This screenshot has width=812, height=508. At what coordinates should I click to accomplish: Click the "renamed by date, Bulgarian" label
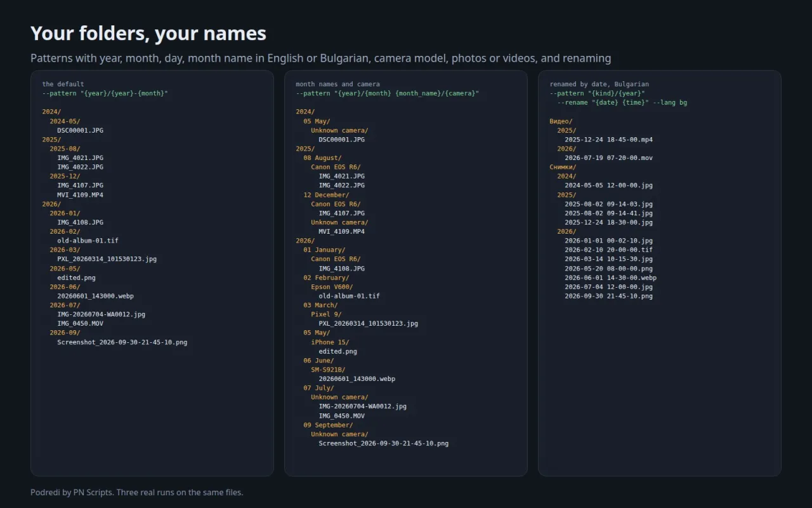(599, 84)
